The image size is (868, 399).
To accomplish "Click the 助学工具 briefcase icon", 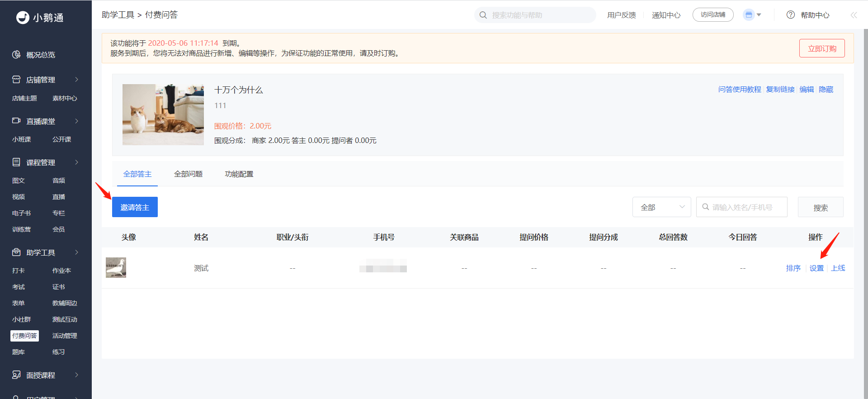I will click(16, 252).
